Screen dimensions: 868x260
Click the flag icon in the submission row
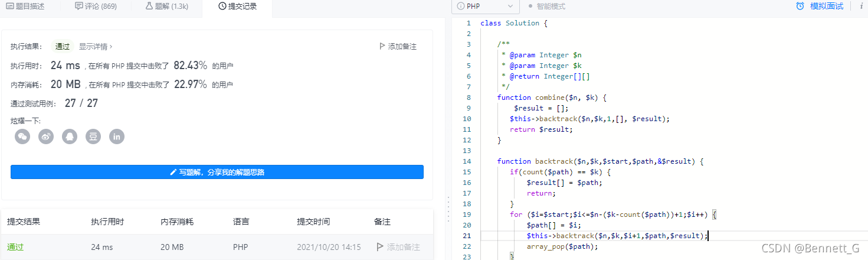tap(380, 247)
